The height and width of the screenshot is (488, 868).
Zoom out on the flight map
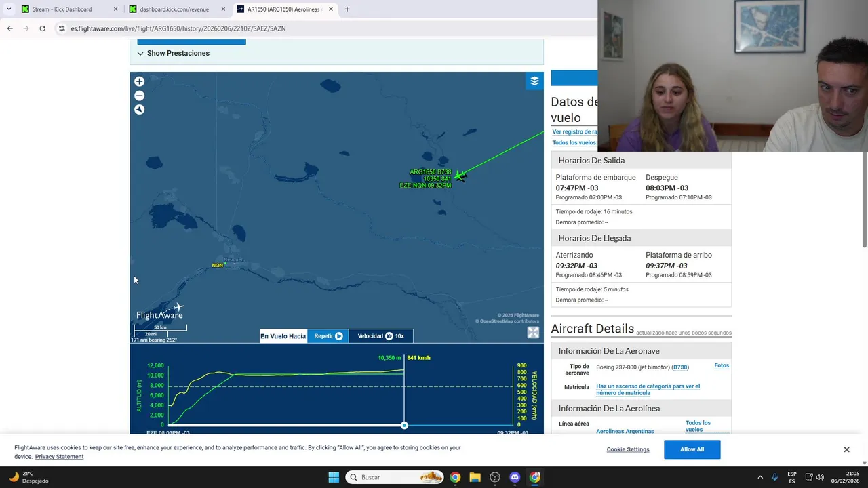point(139,96)
